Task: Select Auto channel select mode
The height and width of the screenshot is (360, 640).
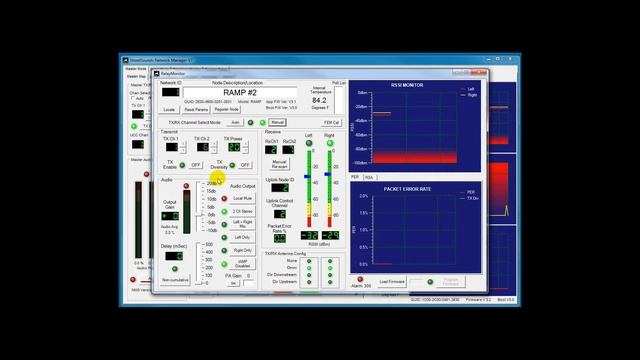Action: pyautogui.click(x=235, y=122)
